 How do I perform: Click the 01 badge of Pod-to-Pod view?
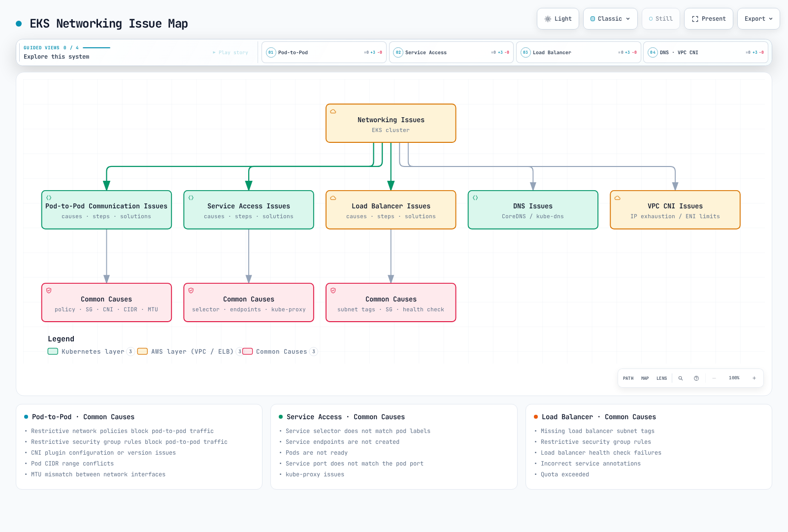pyautogui.click(x=271, y=52)
